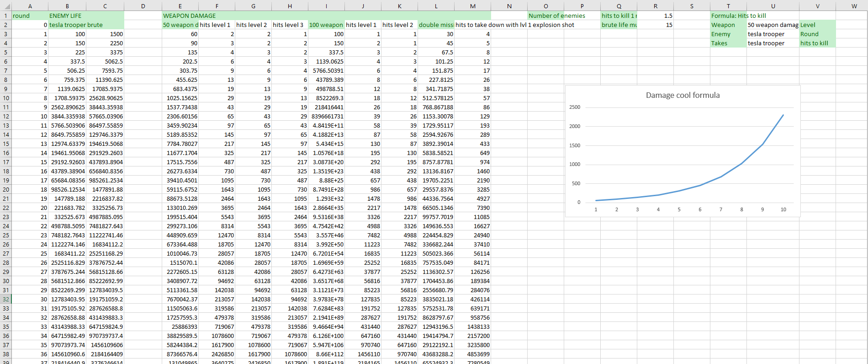Select column A header
The height and width of the screenshot is (364, 868).
pos(30,6)
